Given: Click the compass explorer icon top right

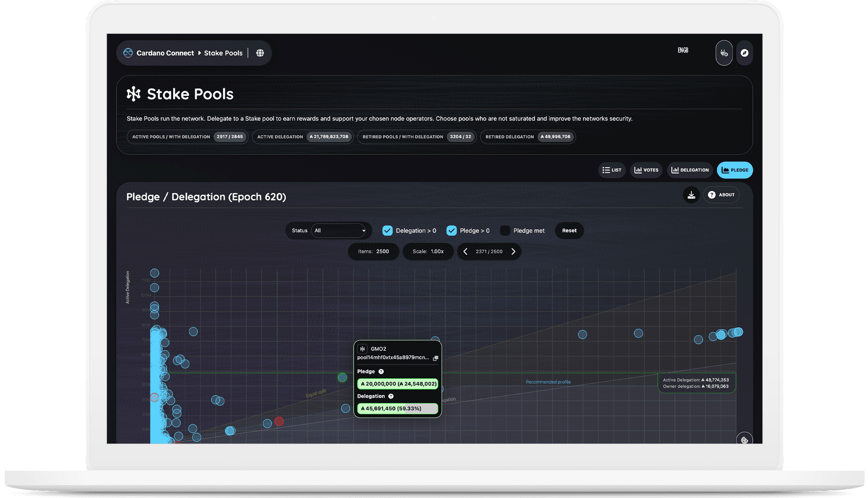Looking at the screenshot, I should click(745, 53).
